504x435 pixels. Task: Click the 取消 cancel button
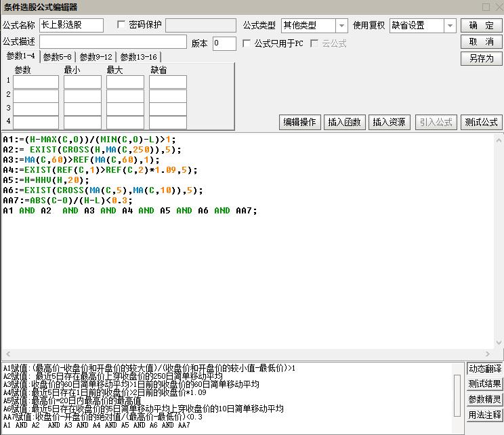pos(481,42)
